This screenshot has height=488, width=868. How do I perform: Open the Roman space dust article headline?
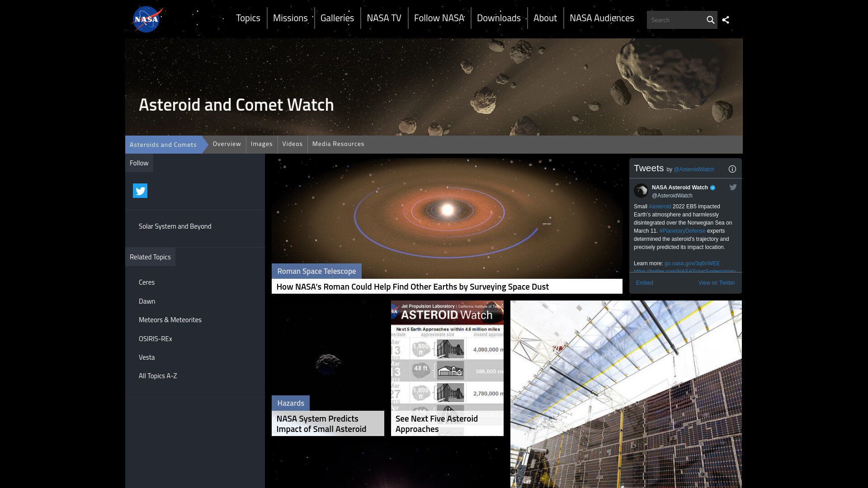click(412, 286)
